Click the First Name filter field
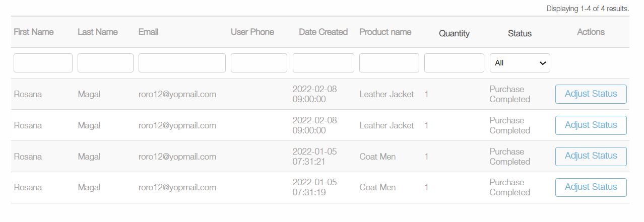The image size is (644, 222). pyautogui.click(x=43, y=63)
